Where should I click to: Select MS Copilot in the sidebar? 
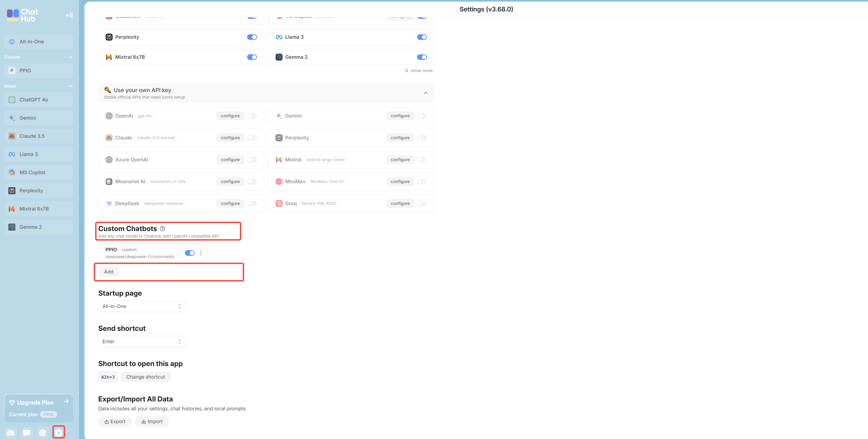39,173
